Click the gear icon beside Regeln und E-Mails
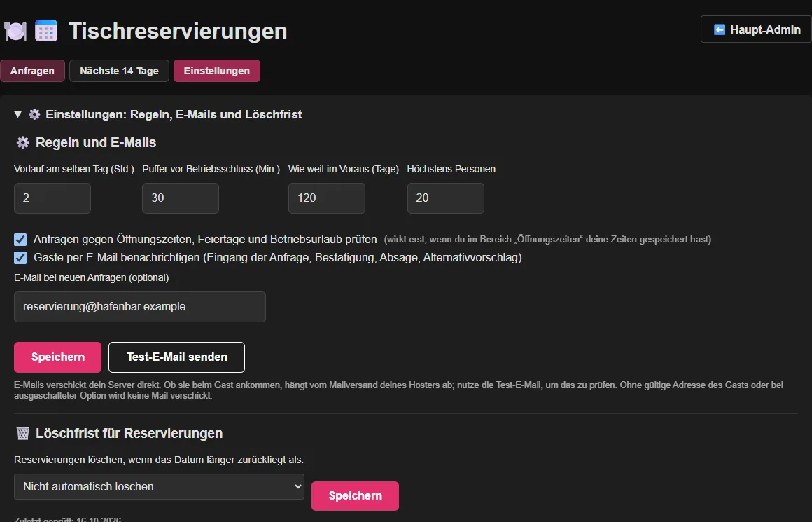The width and height of the screenshot is (812, 522). 23,142
